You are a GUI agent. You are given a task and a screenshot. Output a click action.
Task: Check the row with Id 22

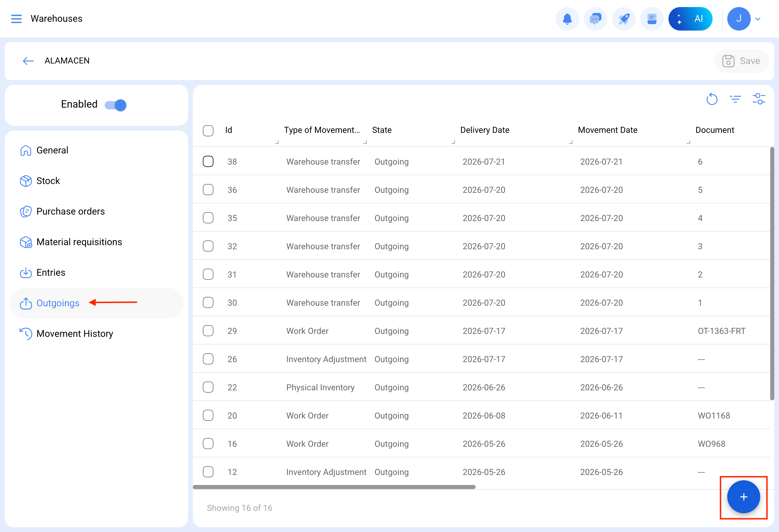[208, 387]
